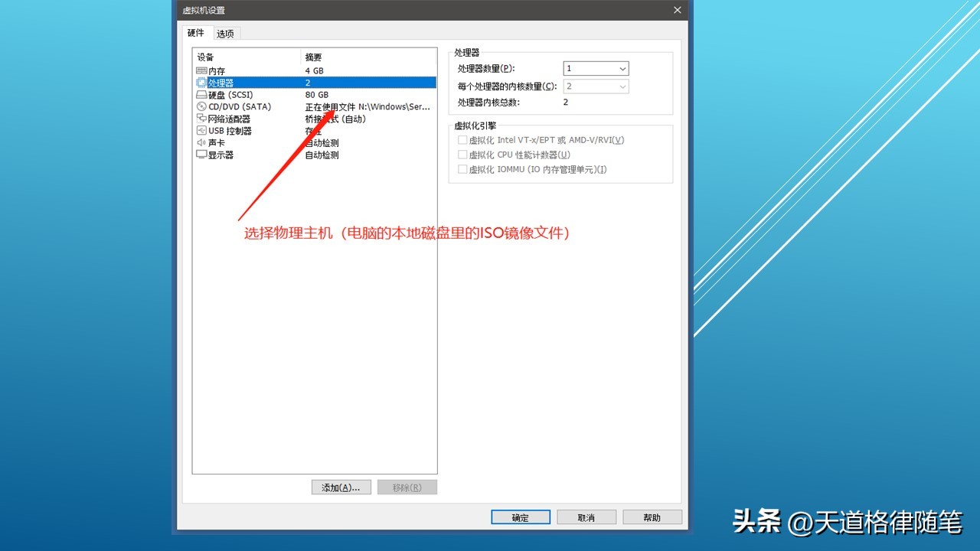Click the 帮助 help button
This screenshot has width=980, height=551.
tap(652, 517)
